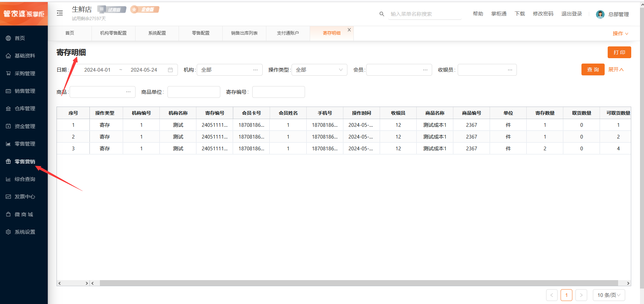Viewport: 644px width, 304px height.
Task: Click the 查询 button
Action: click(x=593, y=70)
